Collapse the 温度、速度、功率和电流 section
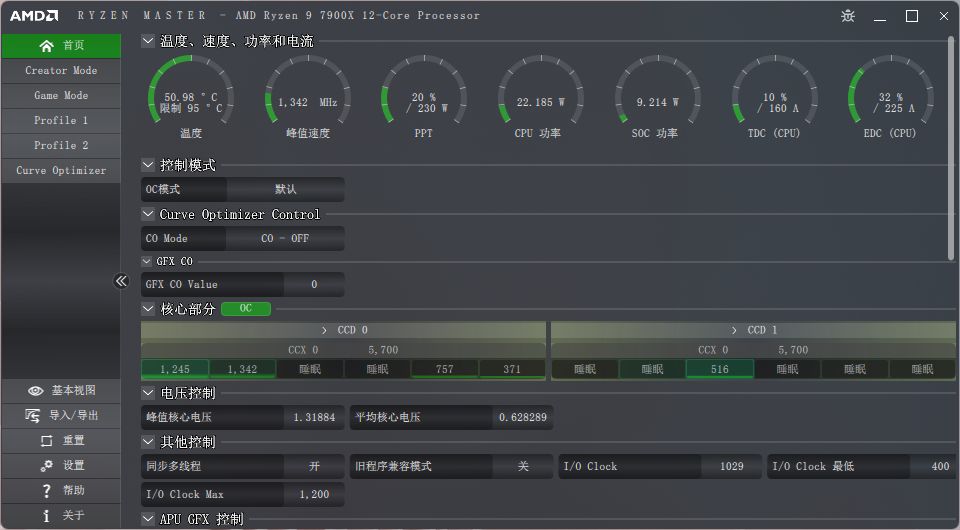This screenshot has width=960, height=530. (148, 41)
